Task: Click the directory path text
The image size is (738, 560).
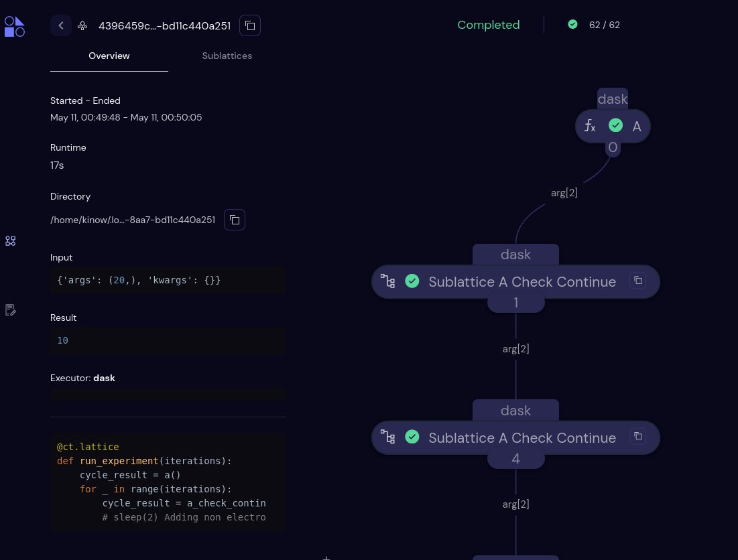Action: click(x=133, y=220)
